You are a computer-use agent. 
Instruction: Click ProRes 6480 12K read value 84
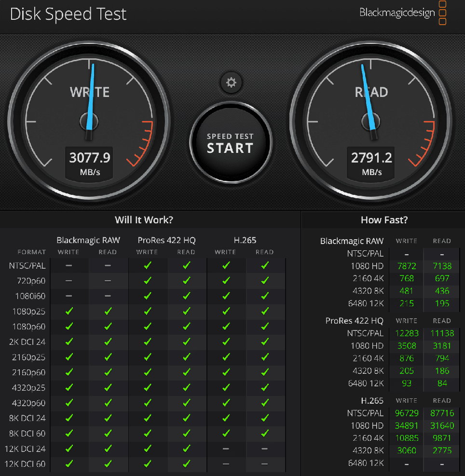442,383
